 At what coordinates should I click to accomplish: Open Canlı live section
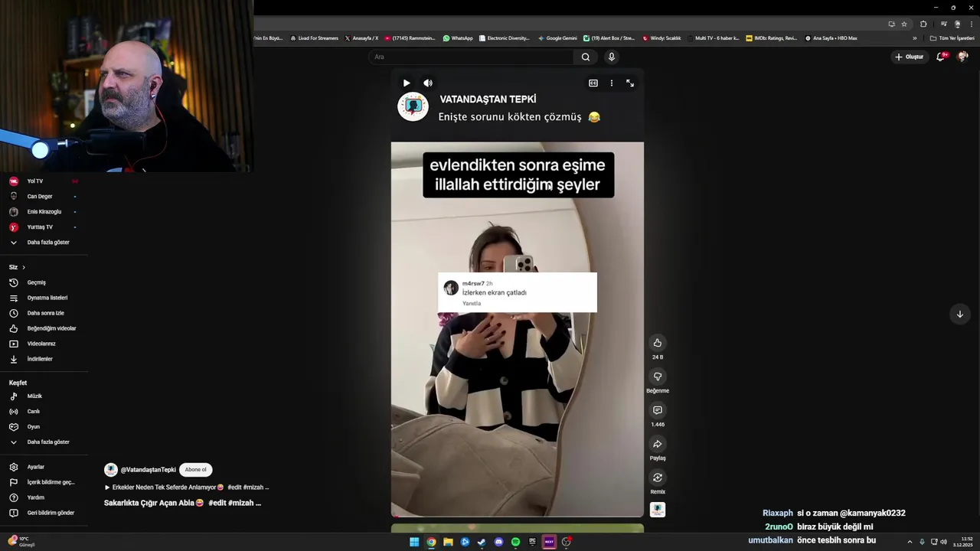[44, 412]
